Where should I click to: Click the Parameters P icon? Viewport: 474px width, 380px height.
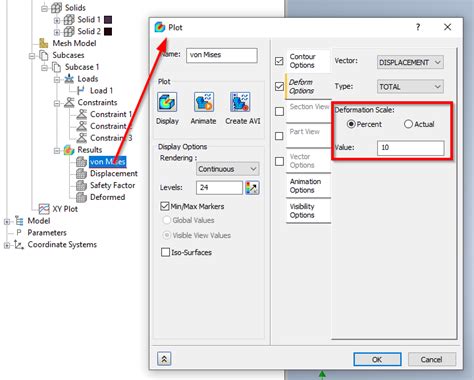tap(19, 233)
